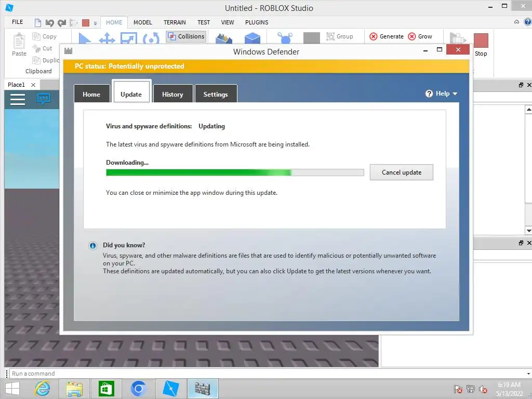Click Grow in the ribbon
Screen dimensions: 532x399
pos(420,36)
